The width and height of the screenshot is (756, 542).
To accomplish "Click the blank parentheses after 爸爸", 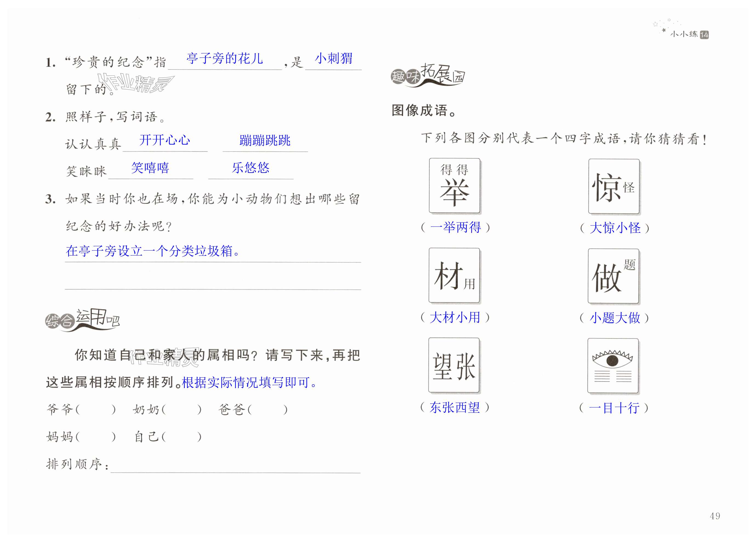I will pyautogui.click(x=267, y=409).
